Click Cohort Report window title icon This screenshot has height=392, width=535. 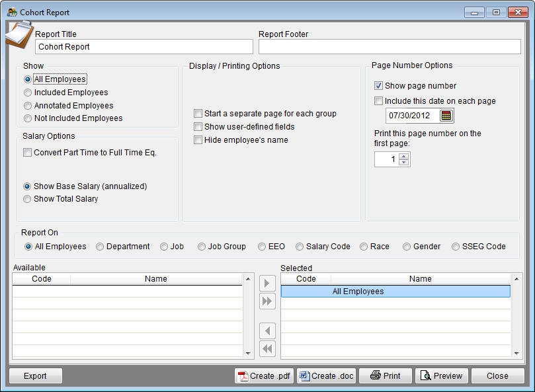[12, 13]
